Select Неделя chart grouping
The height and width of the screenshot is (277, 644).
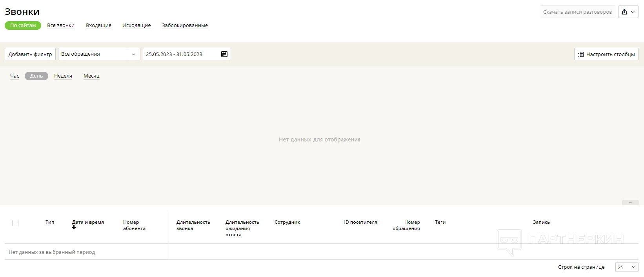pos(63,76)
